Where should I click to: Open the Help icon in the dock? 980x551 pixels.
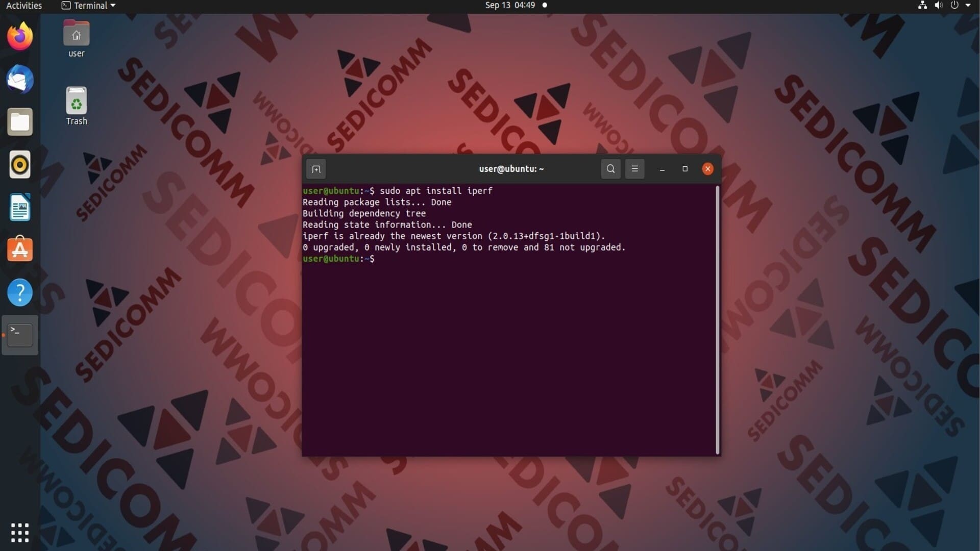coord(20,292)
